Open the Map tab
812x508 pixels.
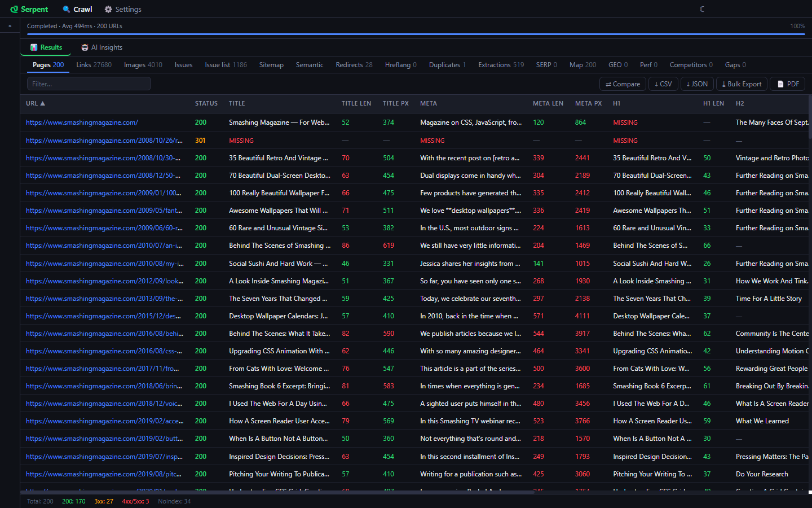click(582, 65)
